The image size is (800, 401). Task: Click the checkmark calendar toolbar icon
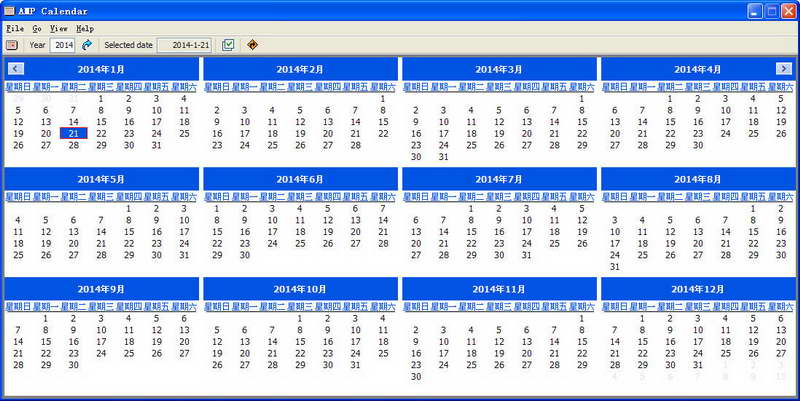(228, 45)
